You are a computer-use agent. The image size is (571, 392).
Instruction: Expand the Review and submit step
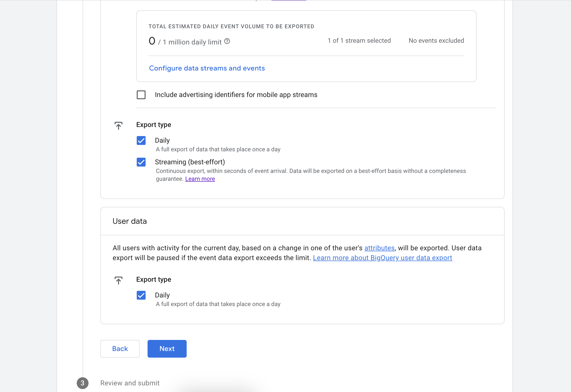[130, 383]
